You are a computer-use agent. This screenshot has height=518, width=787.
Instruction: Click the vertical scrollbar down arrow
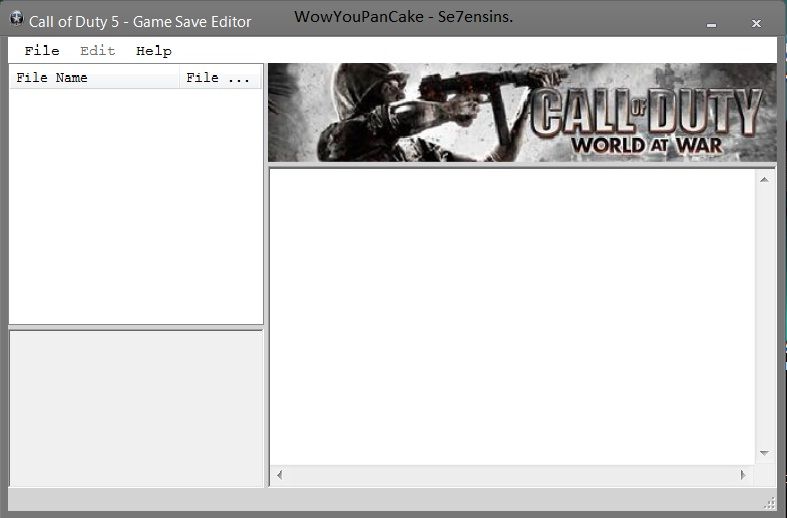click(x=764, y=453)
